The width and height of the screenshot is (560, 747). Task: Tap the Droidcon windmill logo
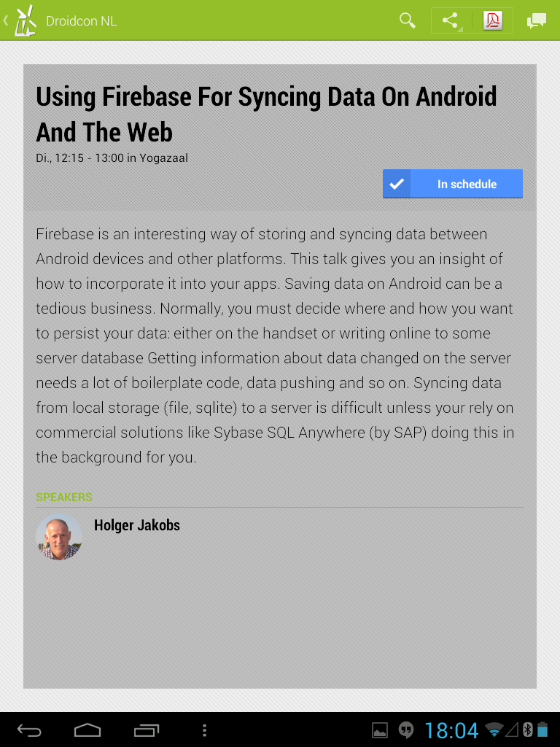26,20
